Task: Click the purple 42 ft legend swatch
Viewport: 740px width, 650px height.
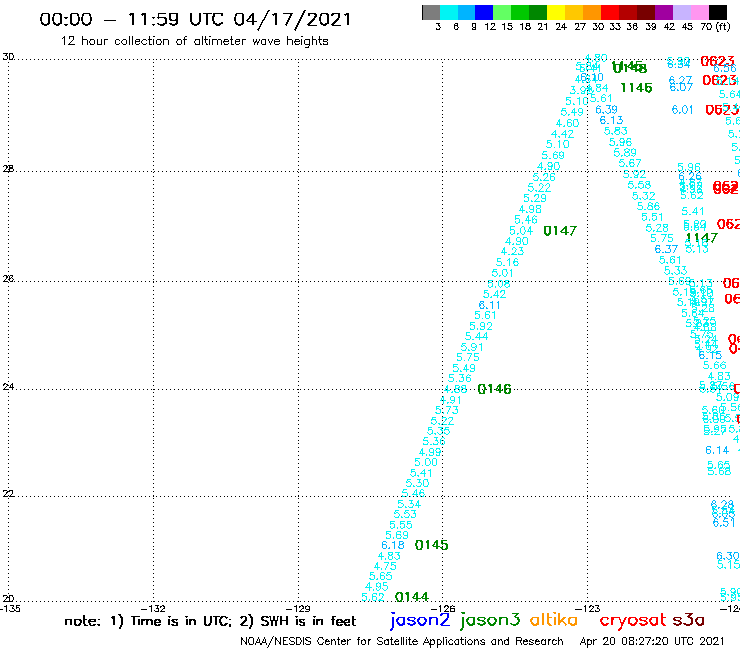Action: tap(664, 12)
